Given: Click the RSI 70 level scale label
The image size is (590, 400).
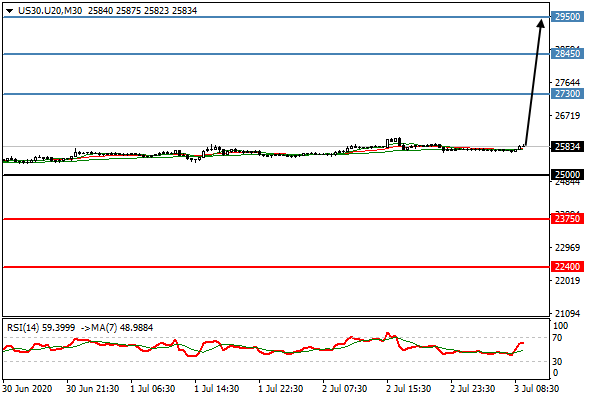Looking at the screenshot, I should coord(558,338).
